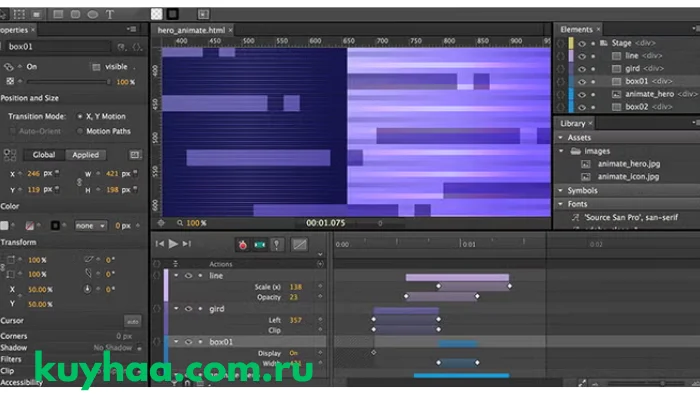Switch to the Elements panel tab
Image resolution: width=700 pixels, height=394 pixels.
click(576, 29)
